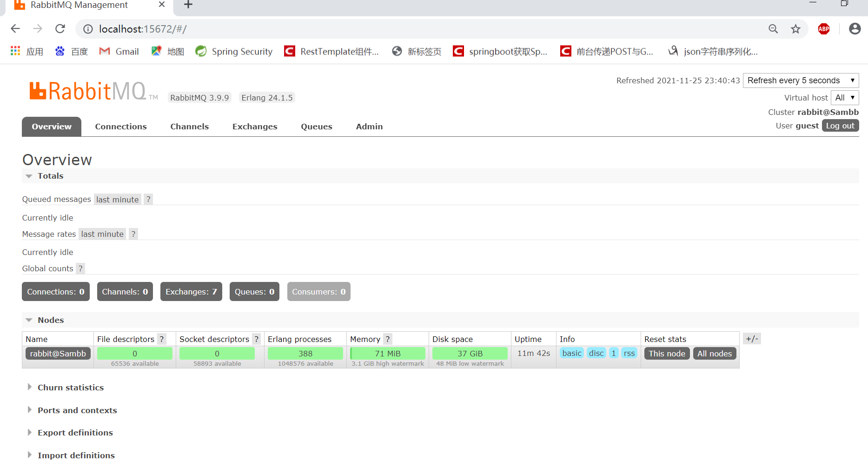Viewport: 868px width, 462px height.
Task: Click the Consumers: 0 count button
Action: (319, 292)
